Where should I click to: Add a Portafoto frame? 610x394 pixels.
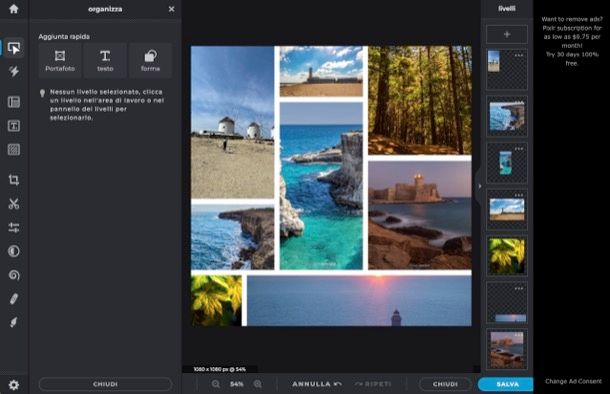tap(60, 61)
